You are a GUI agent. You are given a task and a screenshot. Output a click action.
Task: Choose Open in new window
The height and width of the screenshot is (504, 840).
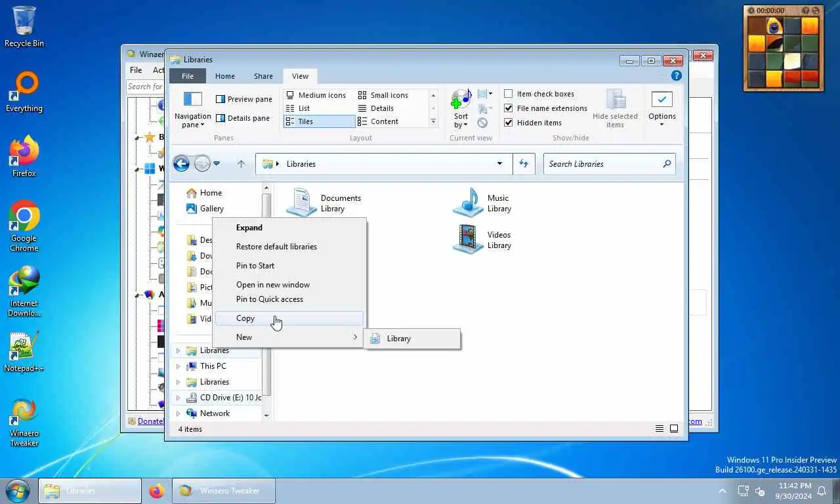(289, 285)
